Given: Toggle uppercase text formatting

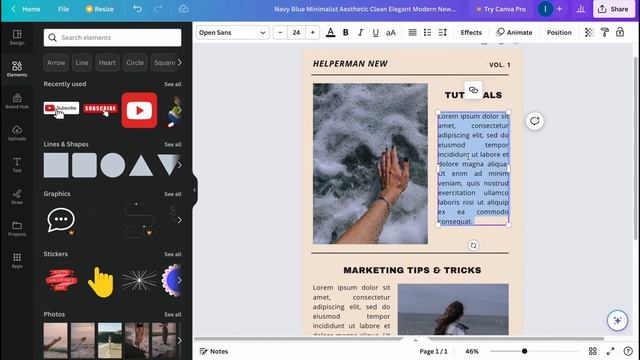Looking at the screenshot, I should [391, 32].
